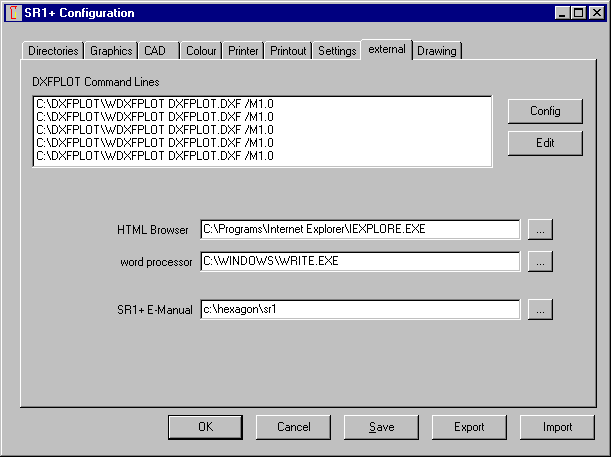This screenshot has height=457, width=611.
Task: Browse for the HTML Browser executable
Action: [540, 229]
